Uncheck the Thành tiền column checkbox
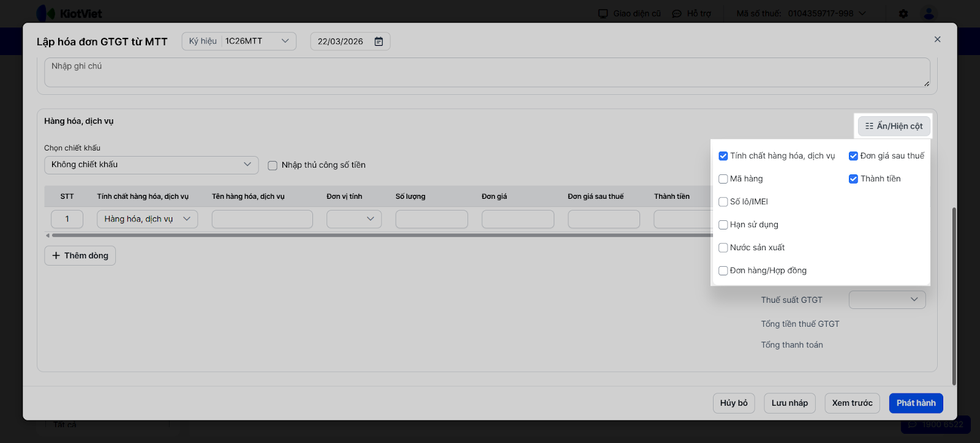The image size is (980, 443). [x=853, y=179]
